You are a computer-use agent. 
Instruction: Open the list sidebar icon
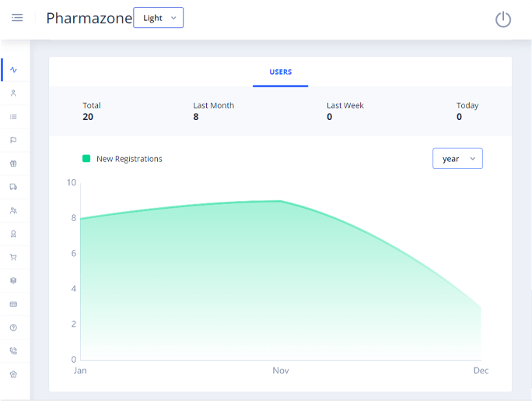point(14,117)
